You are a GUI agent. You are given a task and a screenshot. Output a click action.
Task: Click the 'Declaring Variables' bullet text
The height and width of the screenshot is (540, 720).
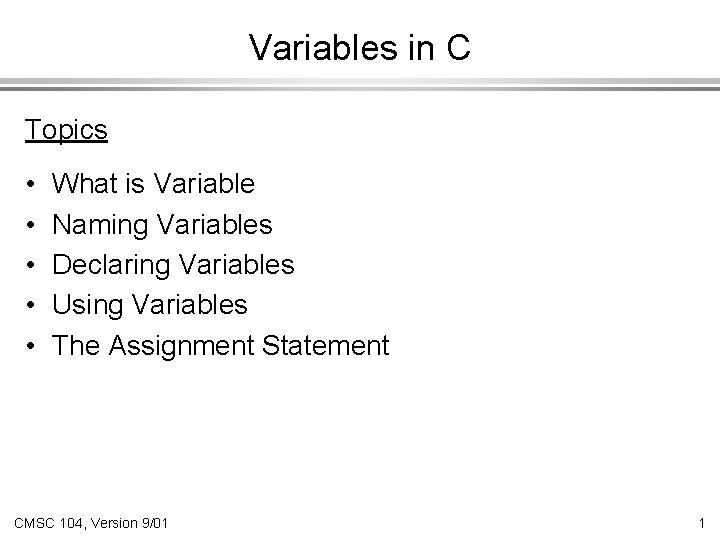[x=173, y=265]
